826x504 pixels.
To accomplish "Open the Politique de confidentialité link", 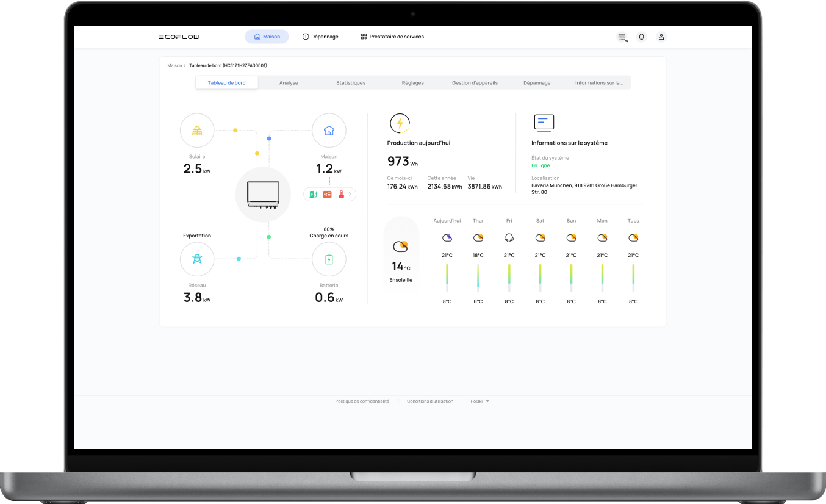I will tap(362, 401).
